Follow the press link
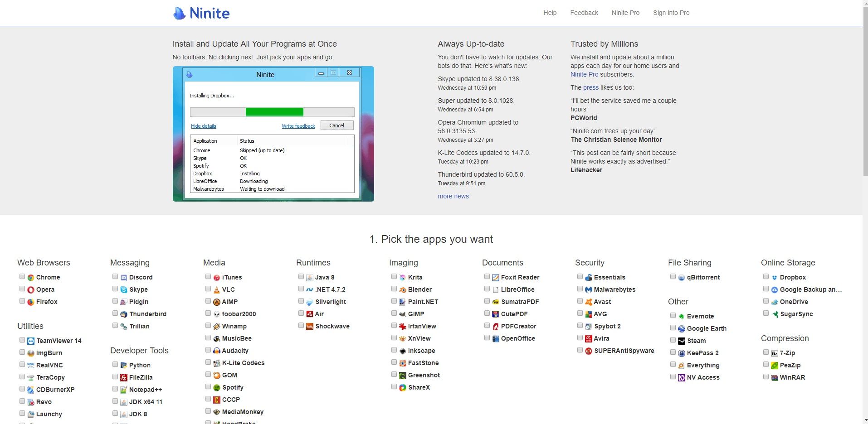This screenshot has width=868, height=424. [591, 87]
